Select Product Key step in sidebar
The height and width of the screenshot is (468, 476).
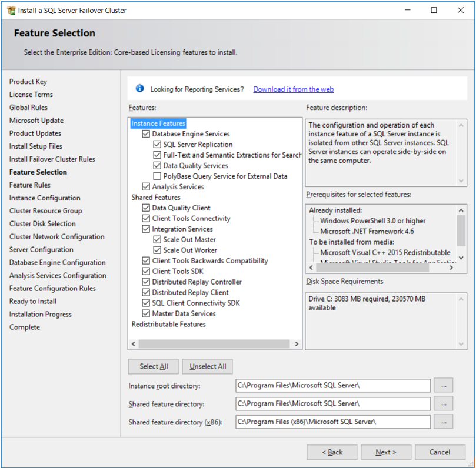[28, 82]
